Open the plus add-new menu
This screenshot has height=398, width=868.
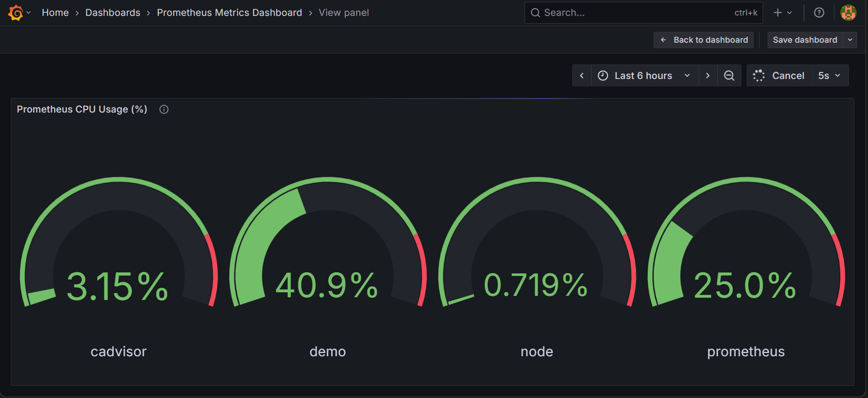coord(778,13)
